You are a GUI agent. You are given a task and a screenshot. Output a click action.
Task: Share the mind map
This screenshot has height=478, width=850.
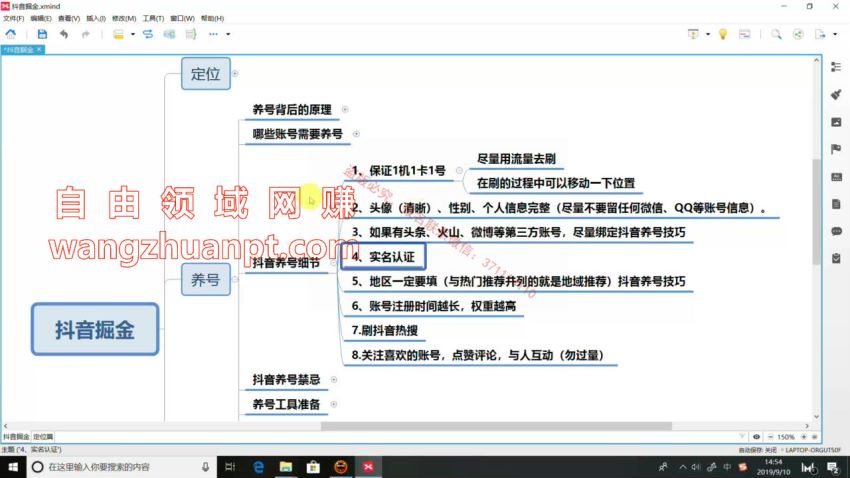tap(798, 34)
